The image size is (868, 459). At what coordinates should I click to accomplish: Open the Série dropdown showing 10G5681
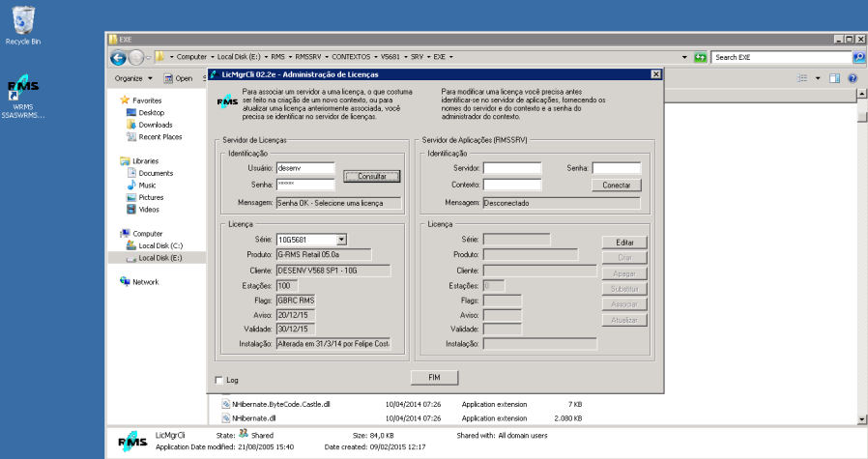tap(341, 240)
